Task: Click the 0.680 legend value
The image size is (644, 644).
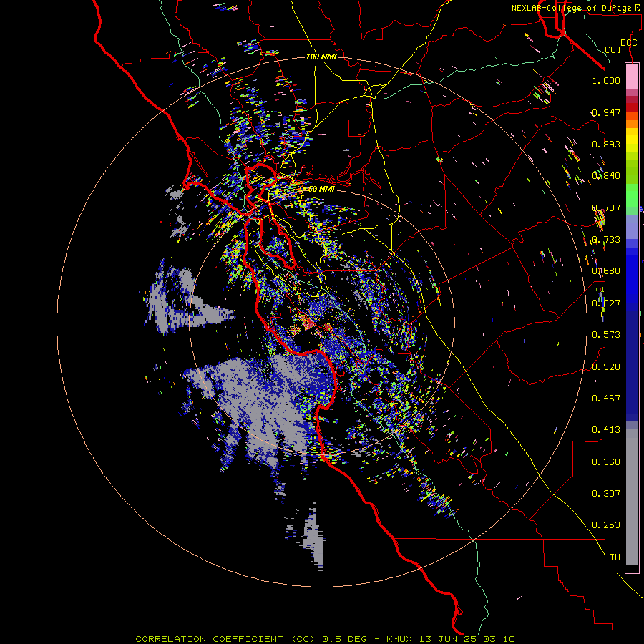Action: 606,271
